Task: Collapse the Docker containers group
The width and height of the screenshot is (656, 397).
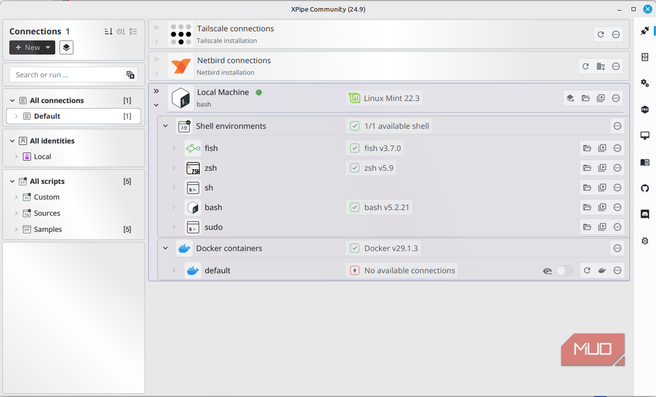Action: 165,248
